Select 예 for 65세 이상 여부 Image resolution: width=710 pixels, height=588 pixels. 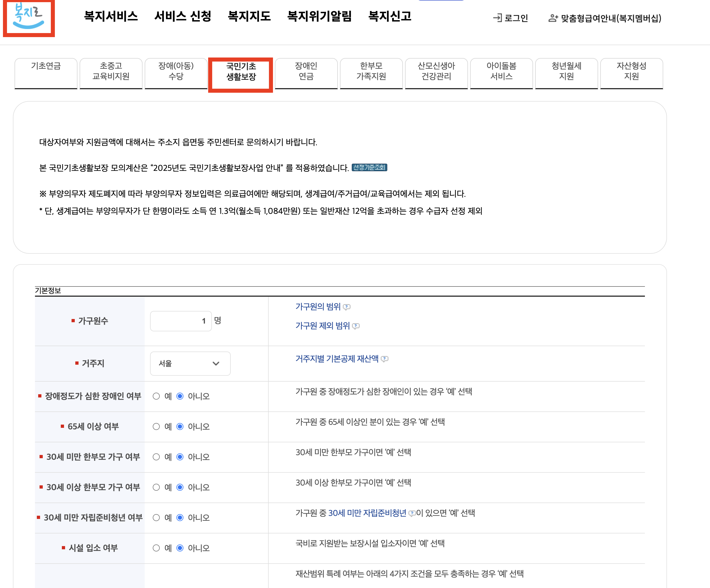(x=156, y=426)
